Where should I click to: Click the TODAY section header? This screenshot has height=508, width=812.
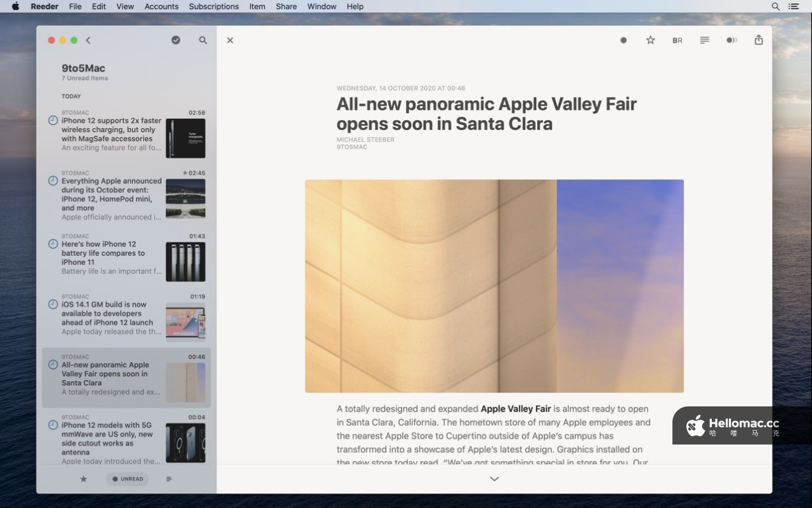[71, 97]
